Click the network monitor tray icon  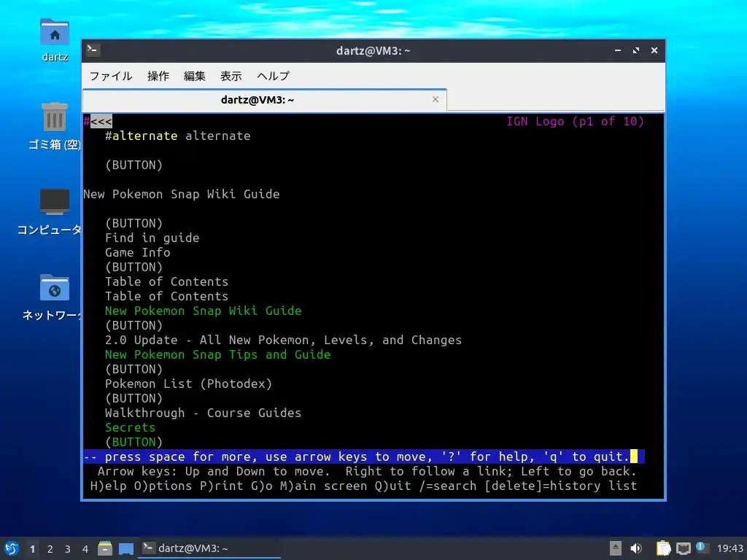pos(683,548)
